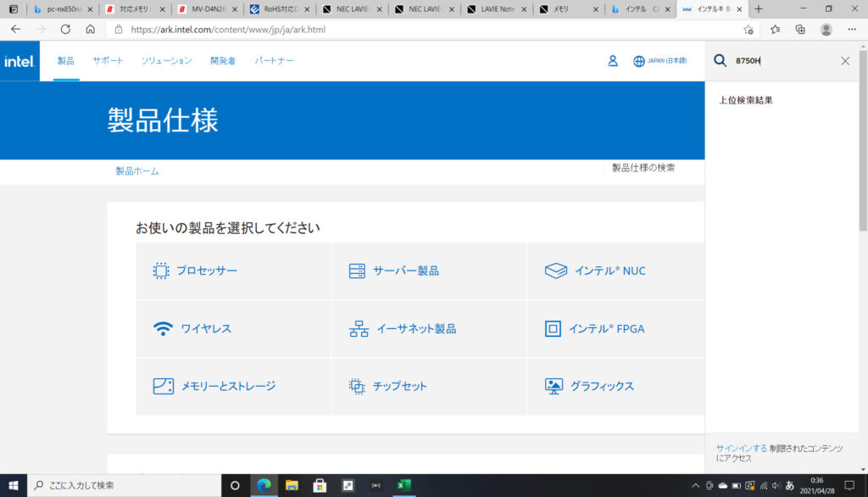This screenshot has height=497, width=868.
Task: Click the Intel logo
Action: [19, 61]
